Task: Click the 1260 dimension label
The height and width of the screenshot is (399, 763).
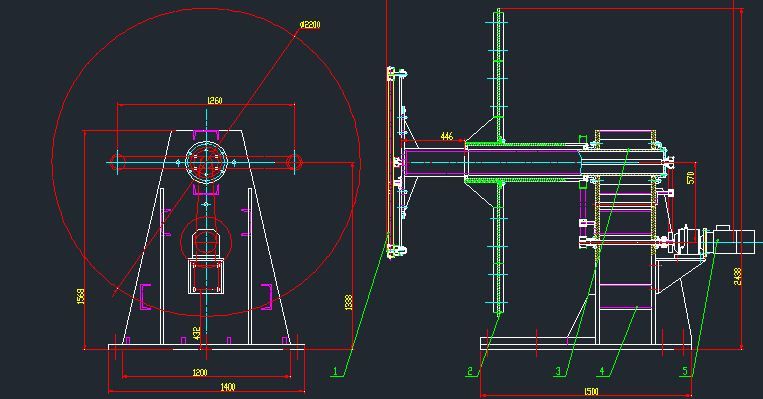Action: coord(215,100)
